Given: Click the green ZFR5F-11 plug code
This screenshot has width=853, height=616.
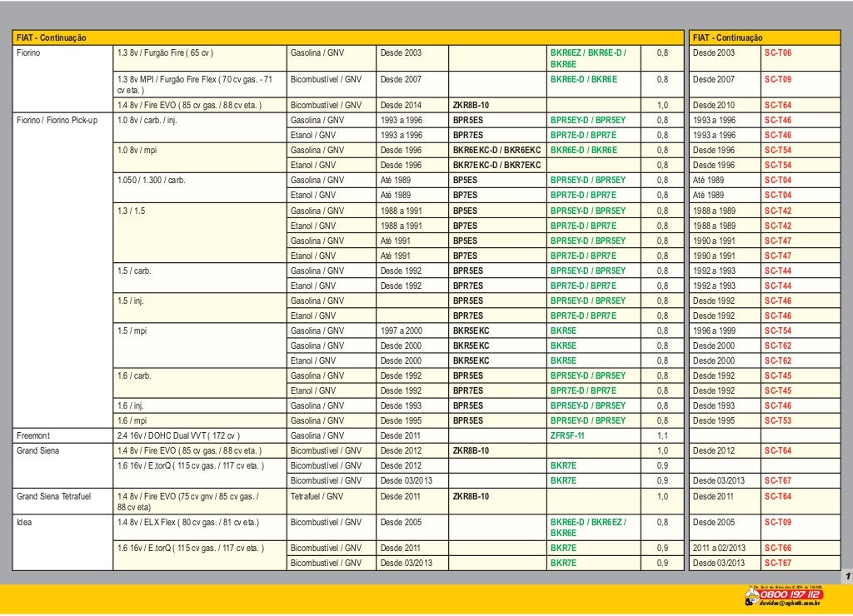Looking at the screenshot, I should (x=567, y=435).
